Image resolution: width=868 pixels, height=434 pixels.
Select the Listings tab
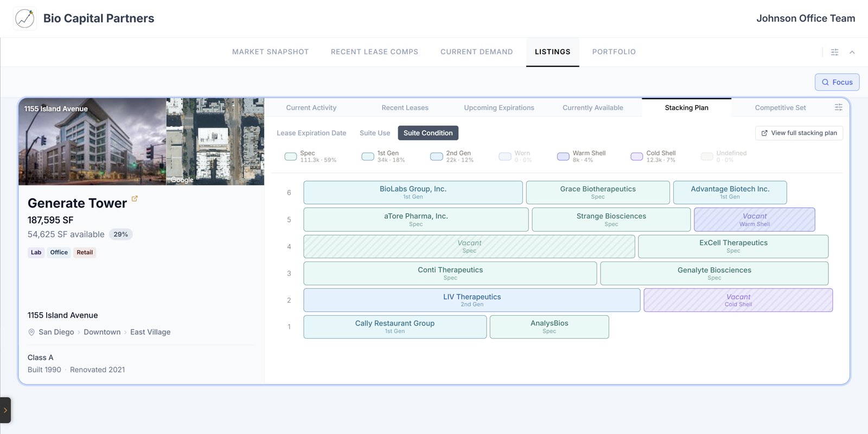pos(553,52)
